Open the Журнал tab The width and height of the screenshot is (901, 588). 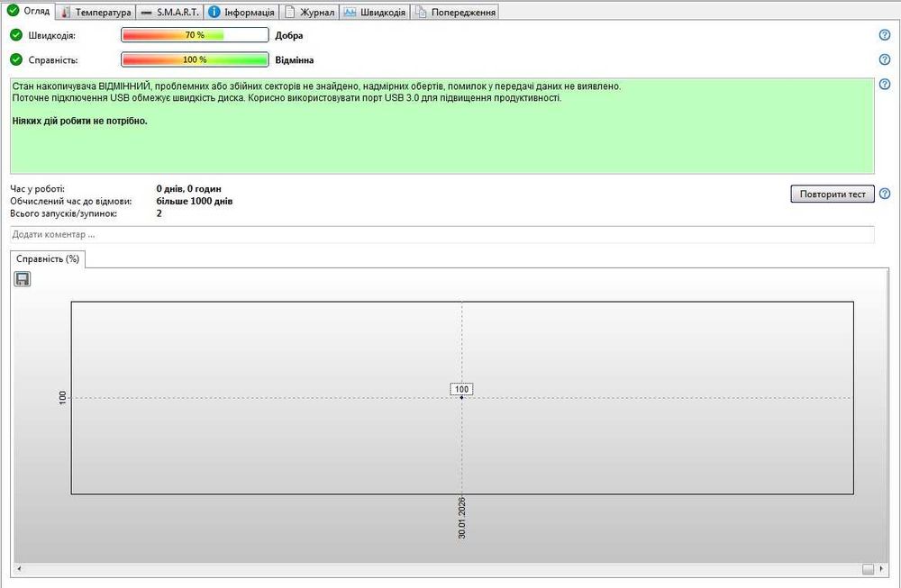click(x=310, y=12)
